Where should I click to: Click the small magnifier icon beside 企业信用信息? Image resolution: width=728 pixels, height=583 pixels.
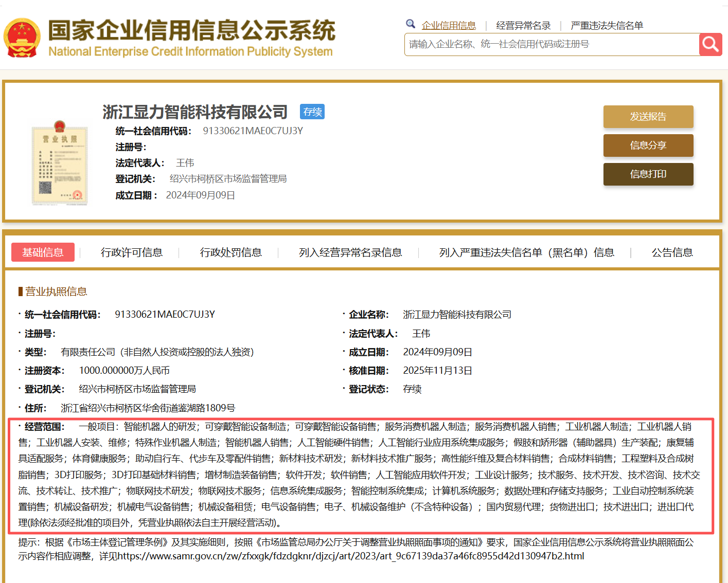tap(411, 24)
